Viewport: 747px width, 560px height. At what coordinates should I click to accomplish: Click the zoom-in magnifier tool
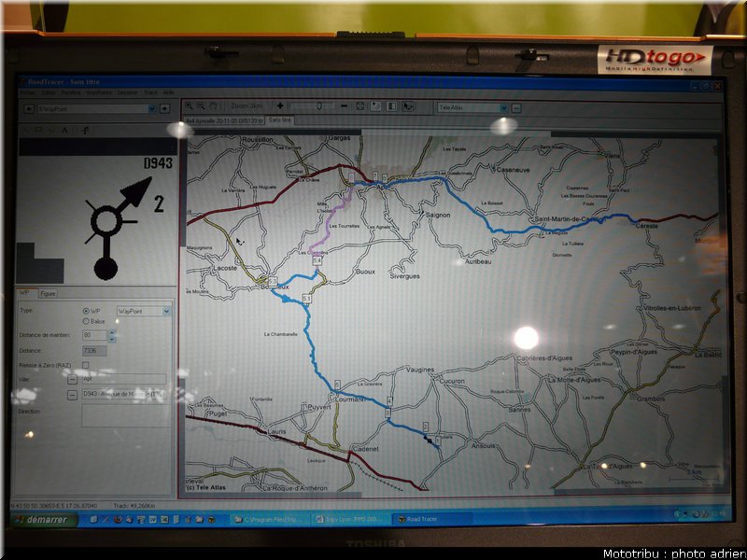pyautogui.click(x=190, y=105)
